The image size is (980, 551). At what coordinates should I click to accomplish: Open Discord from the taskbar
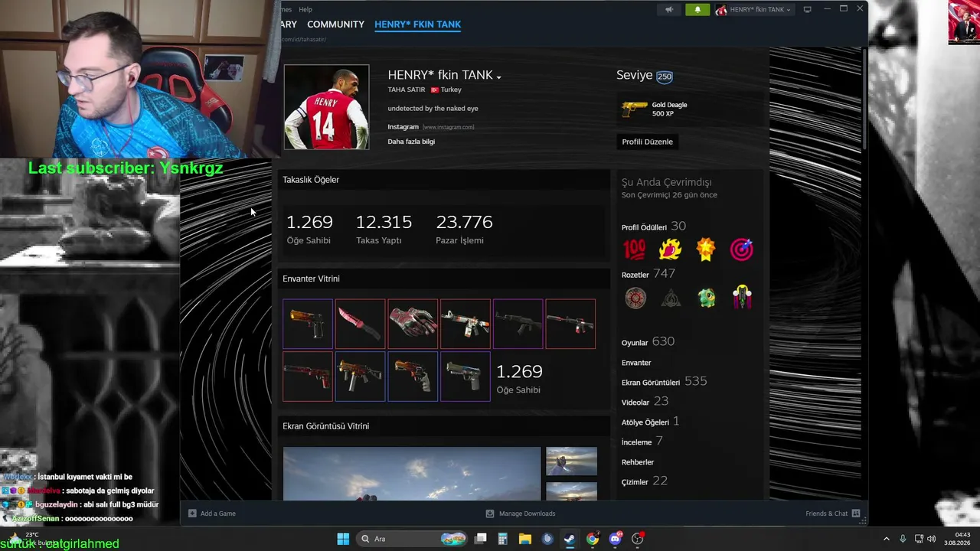coord(615,539)
